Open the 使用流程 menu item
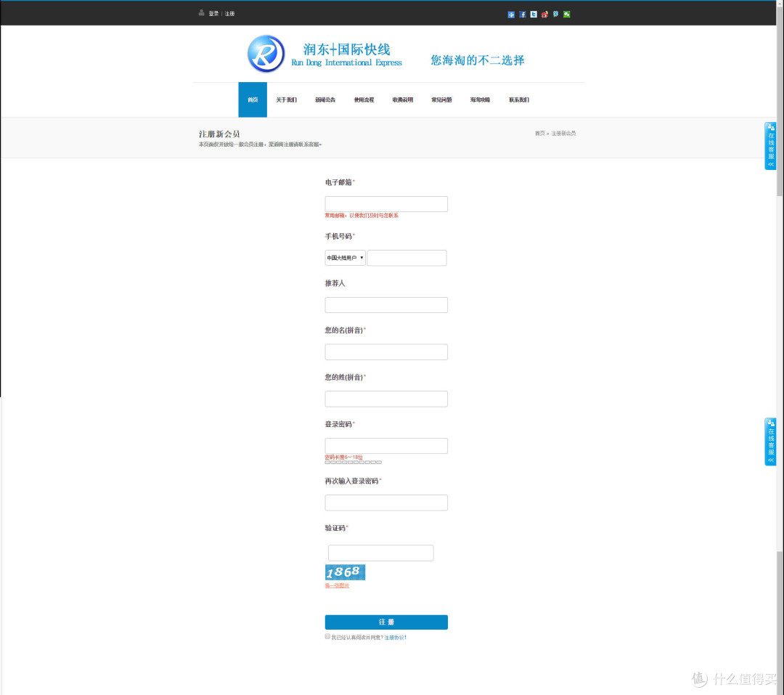Screen dimensions: 784x695 364,99
